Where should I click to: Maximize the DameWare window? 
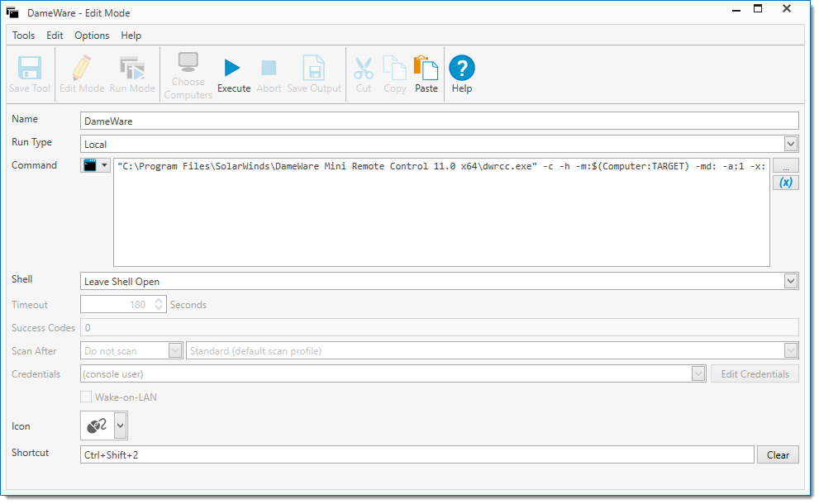[x=758, y=9]
